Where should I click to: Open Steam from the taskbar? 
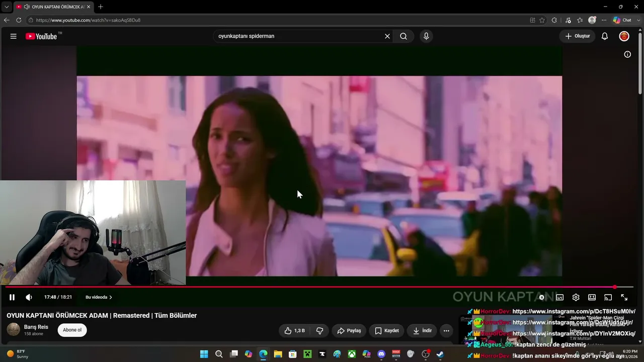pyautogui.click(x=440, y=354)
